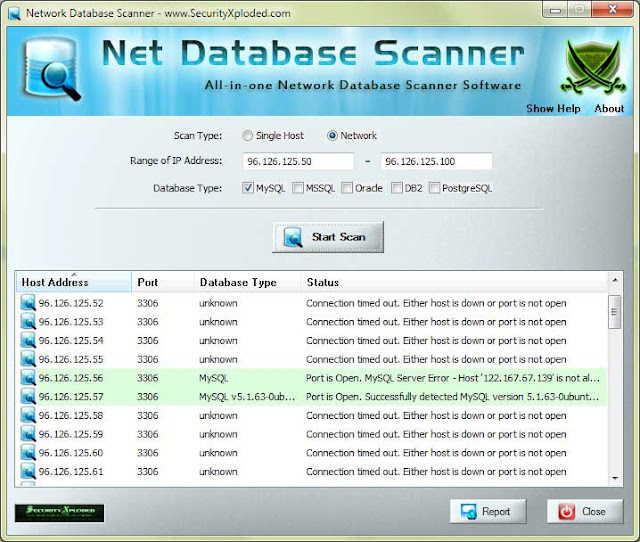Select host address 96.126.125.52
640x542 pixels.
point(71,303)
